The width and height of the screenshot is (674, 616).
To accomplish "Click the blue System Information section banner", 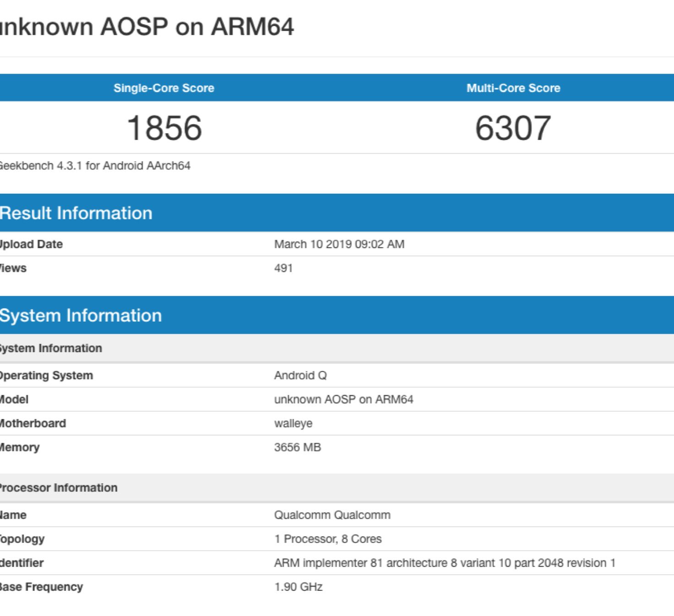I will pyautogui.click(x=81, y=316).
